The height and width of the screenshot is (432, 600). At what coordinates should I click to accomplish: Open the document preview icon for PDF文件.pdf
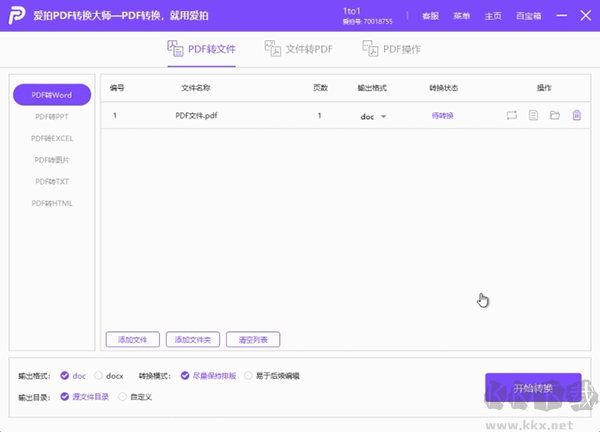[533, 115]
